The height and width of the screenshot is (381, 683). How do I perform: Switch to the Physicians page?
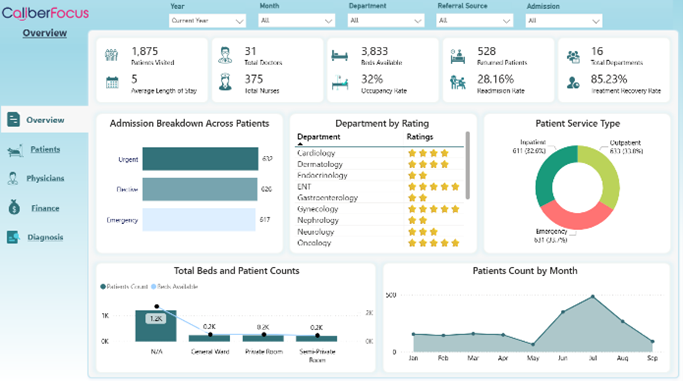(45, 179)
